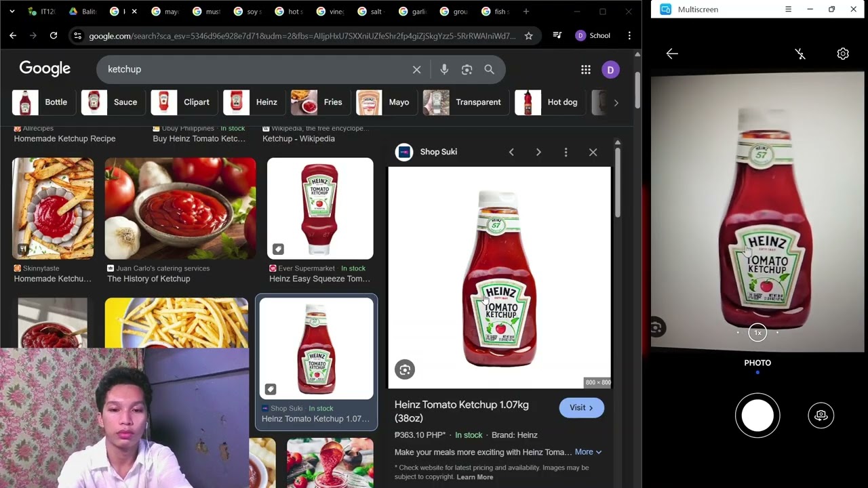
Task: Clear the ketchup search text
Action: tap(416, 69)
